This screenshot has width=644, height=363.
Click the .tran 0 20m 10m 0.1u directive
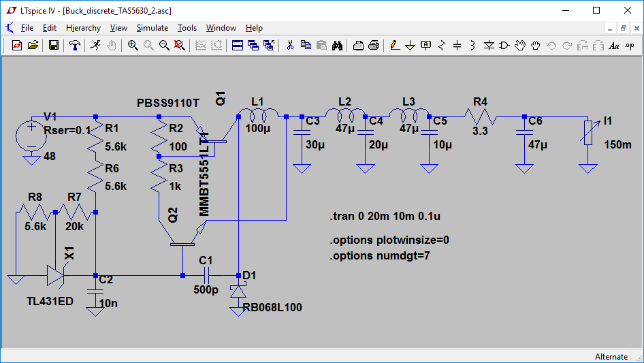[x=385, y=217]
